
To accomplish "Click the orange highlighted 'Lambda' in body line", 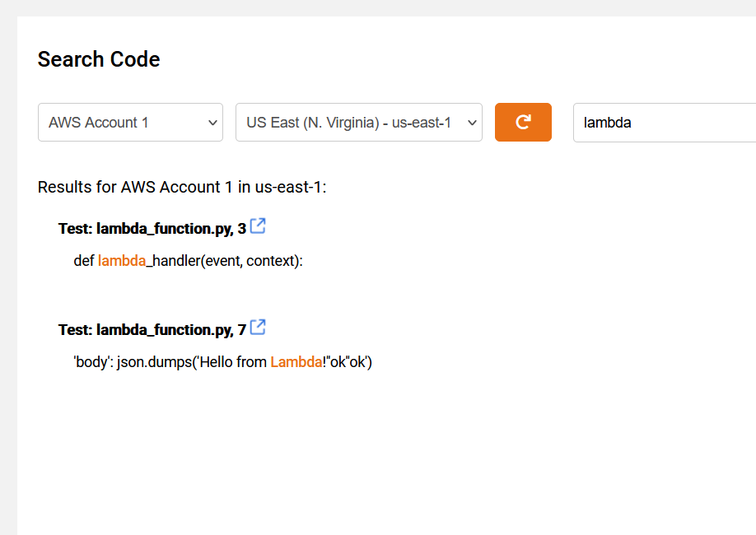I will [296, 362].
